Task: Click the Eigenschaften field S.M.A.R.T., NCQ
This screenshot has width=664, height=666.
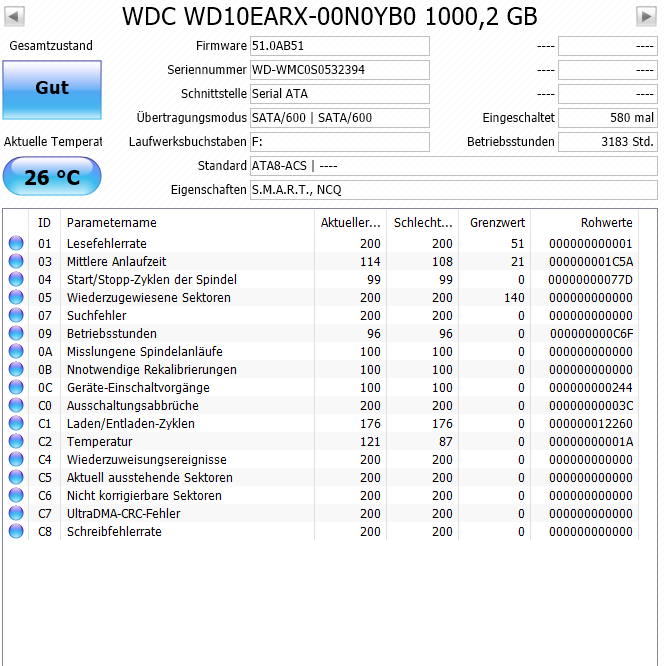Action: 453,189
